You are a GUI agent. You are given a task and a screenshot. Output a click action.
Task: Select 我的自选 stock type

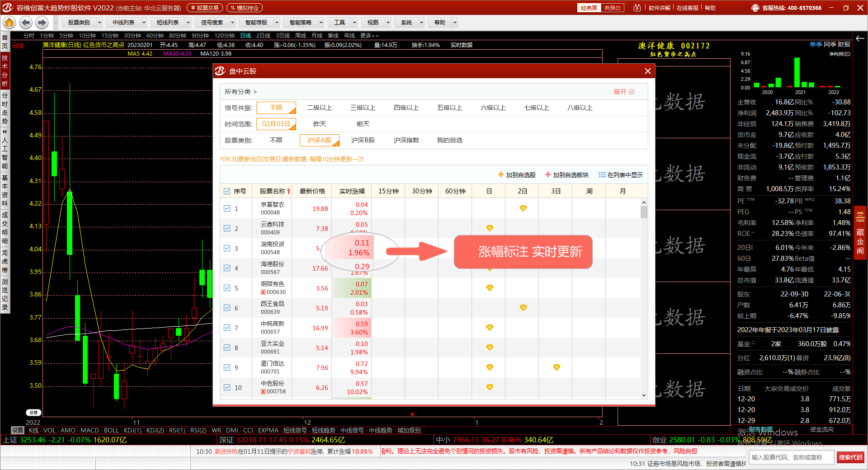click(x=450, y=140)
